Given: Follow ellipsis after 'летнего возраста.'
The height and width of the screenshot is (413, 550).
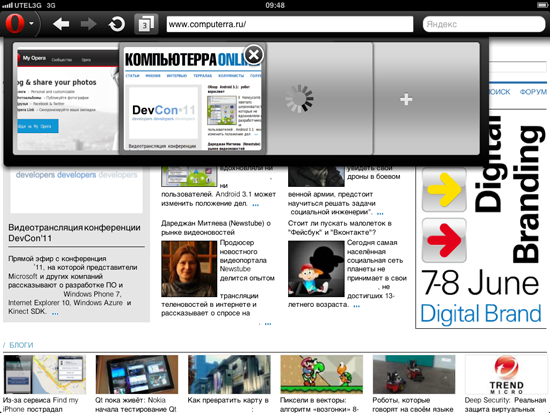Looking at the screenshot, I should pos(357,307).
